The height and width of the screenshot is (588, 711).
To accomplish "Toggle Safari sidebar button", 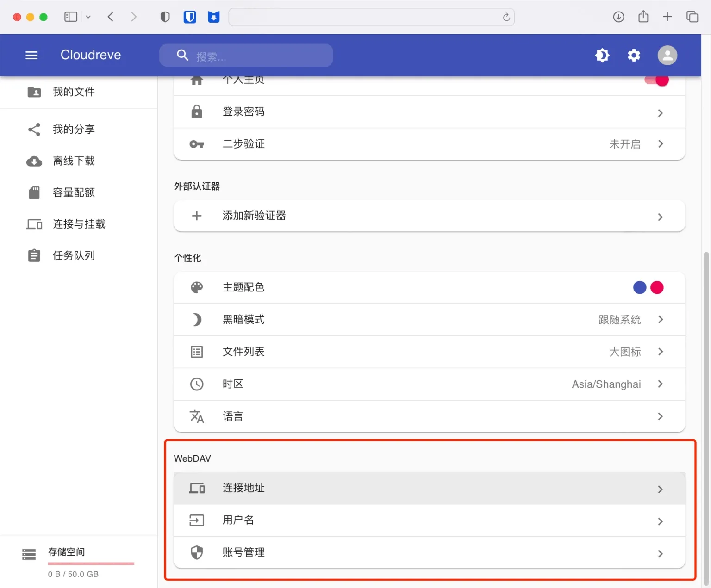I will [71, 17].
